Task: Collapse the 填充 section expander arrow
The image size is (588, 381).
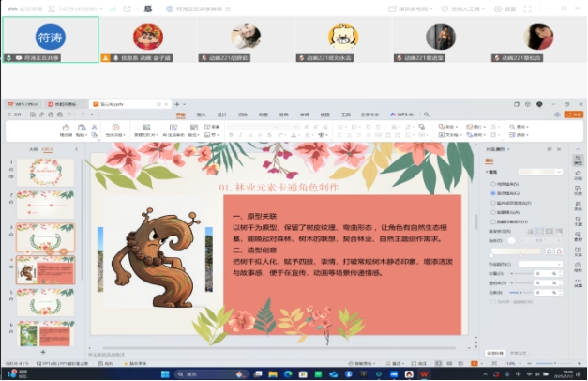Action: pos(489,171)
